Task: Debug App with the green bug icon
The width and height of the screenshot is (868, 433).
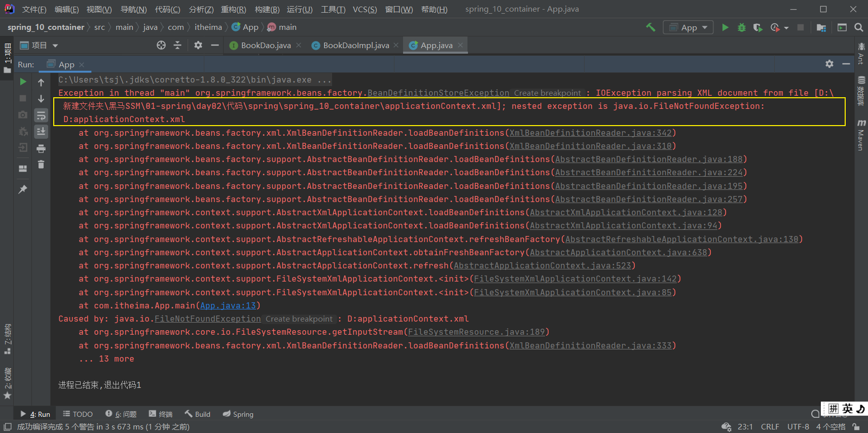Action: coord(742,27)
